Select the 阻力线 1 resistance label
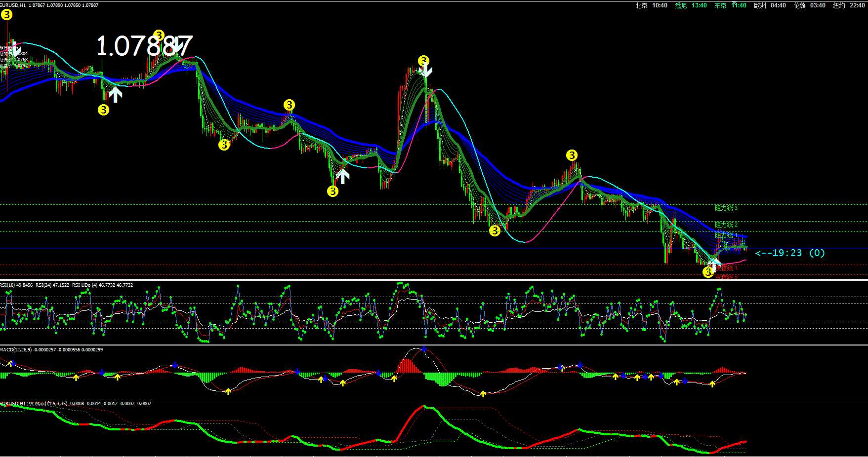 [726, 235]
